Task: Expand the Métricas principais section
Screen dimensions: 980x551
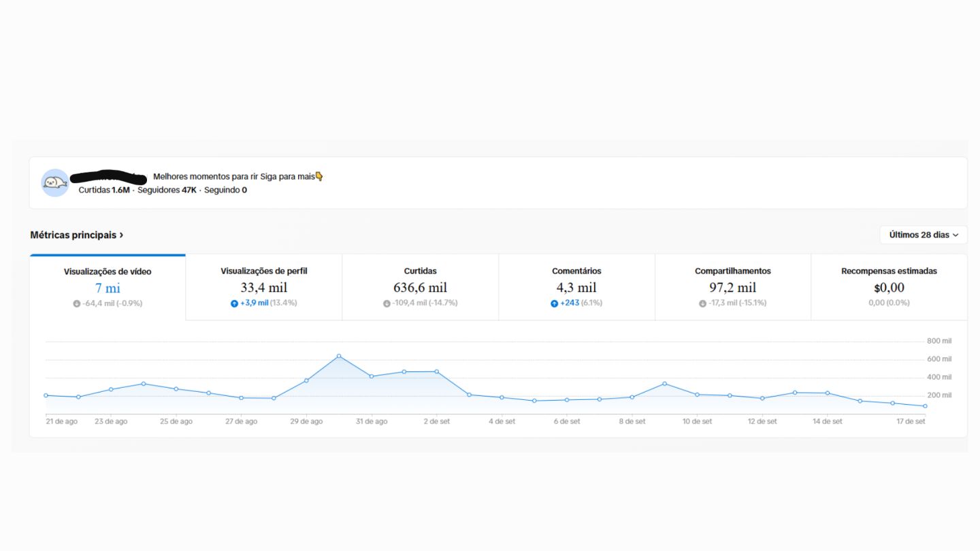Action: tap(77, 235)
